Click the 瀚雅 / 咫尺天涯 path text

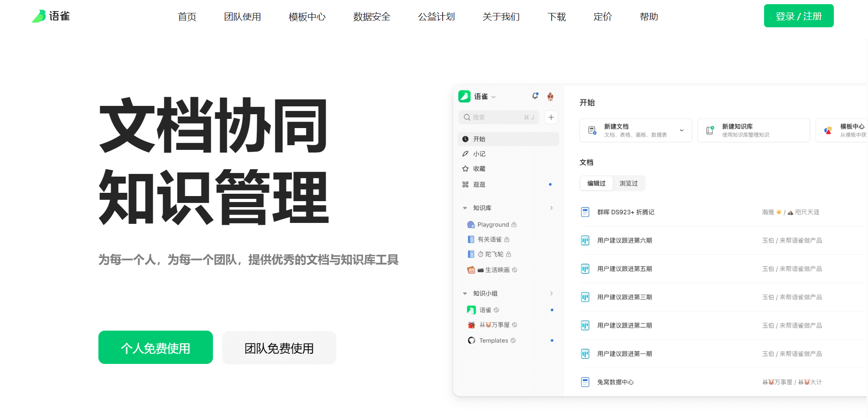[791, 212]
